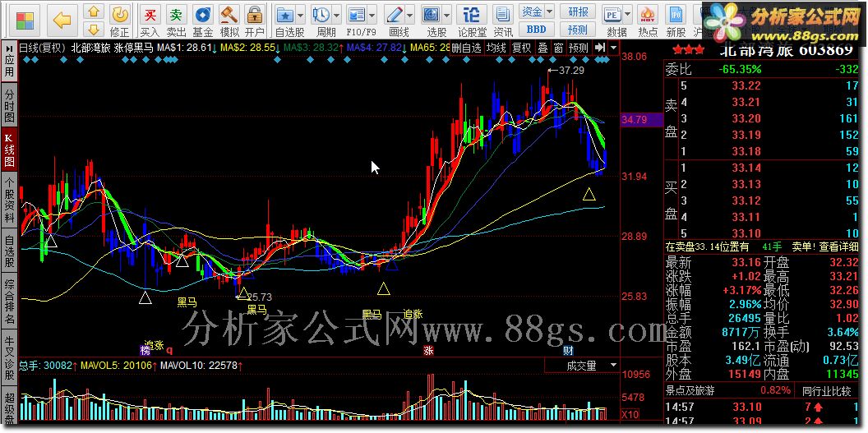Toggle the 均线 moving-average display

[x=496, y=48]
